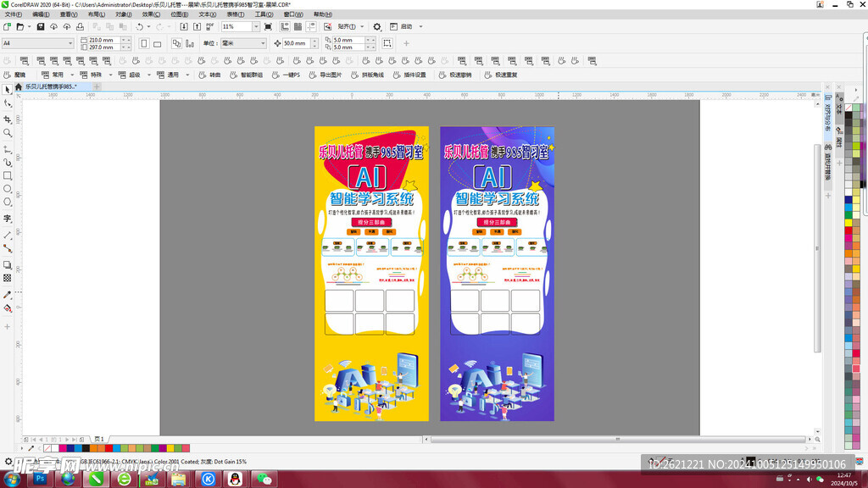
Task: Toggle show rulers button
Action: [285, 26]
